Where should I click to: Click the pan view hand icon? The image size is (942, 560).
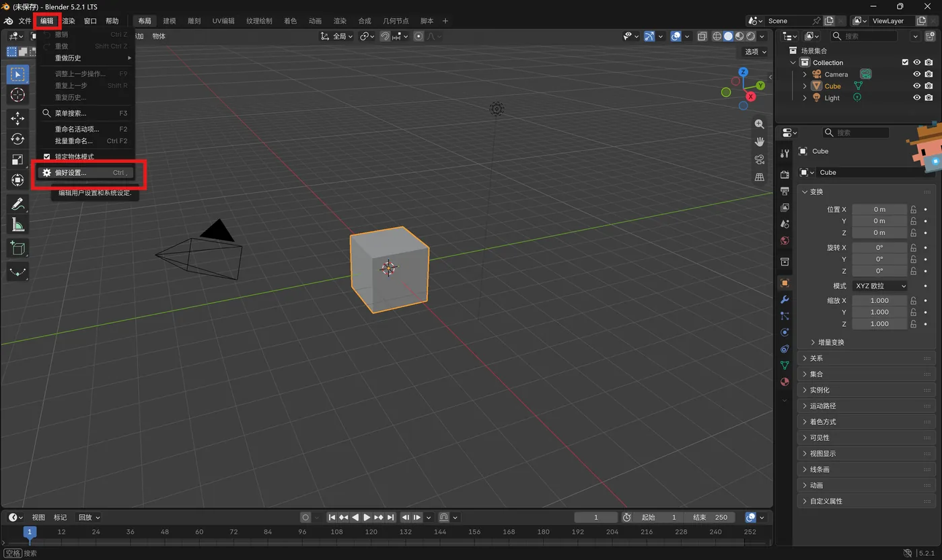tap(760, 141)
